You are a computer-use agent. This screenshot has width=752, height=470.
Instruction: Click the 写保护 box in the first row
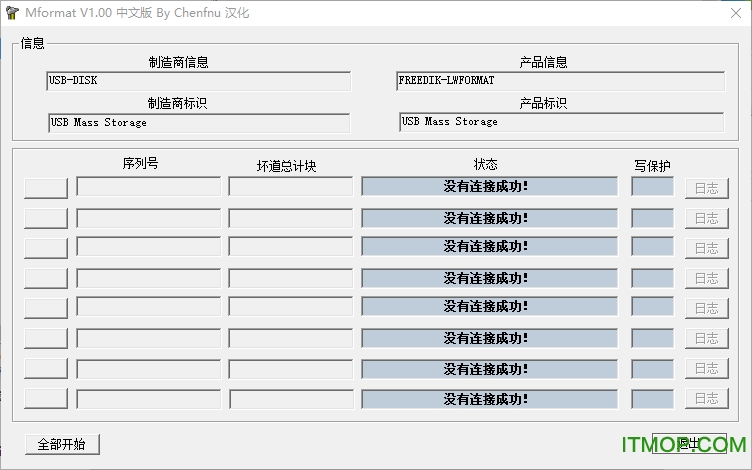click(x=653, y=187)
